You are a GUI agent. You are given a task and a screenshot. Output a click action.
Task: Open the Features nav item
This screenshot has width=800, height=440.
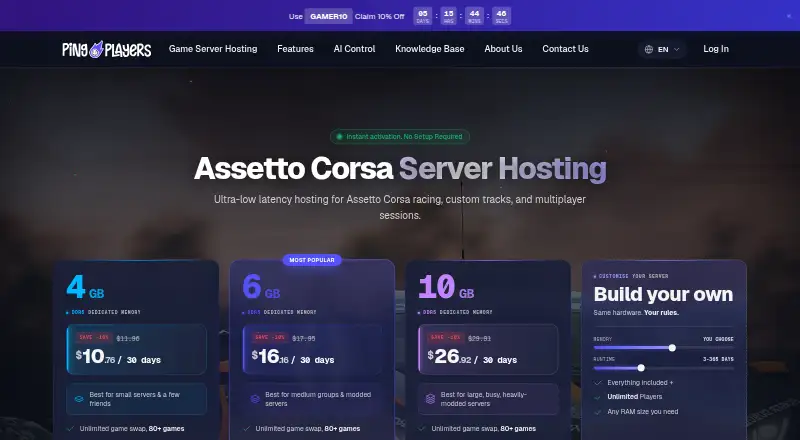[295, 49]
